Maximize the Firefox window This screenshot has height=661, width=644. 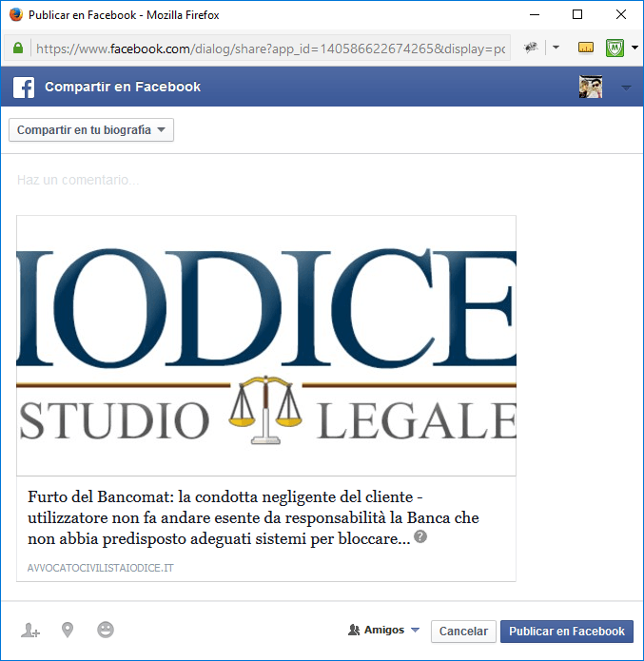[577, 15]
